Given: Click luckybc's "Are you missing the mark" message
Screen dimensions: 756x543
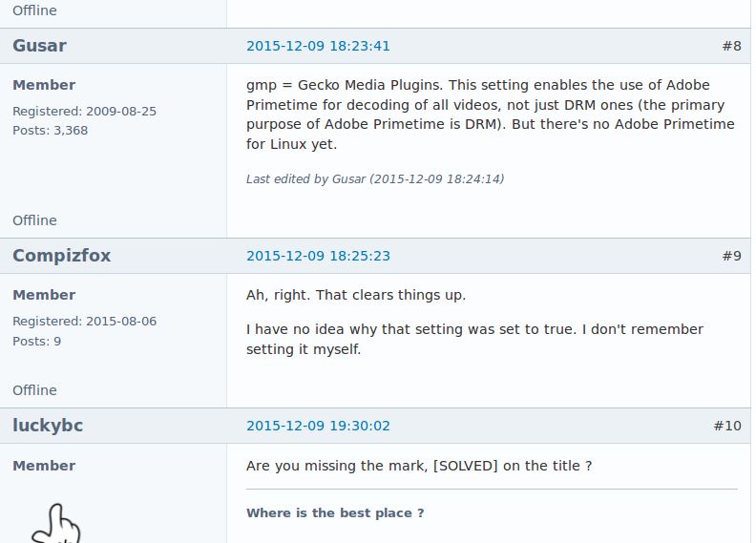Looking at the screenshot, I should click(419, 466).
